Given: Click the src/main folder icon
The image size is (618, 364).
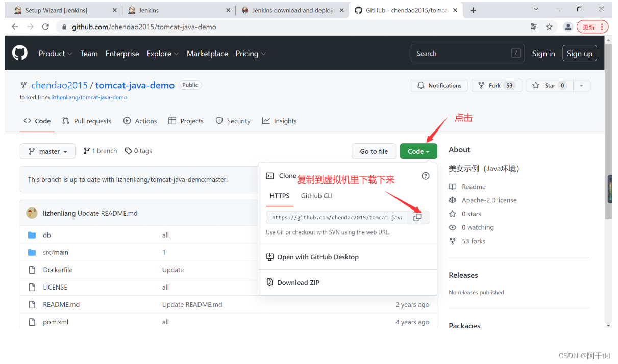Looking at the screenshot, I should [32, 252].
